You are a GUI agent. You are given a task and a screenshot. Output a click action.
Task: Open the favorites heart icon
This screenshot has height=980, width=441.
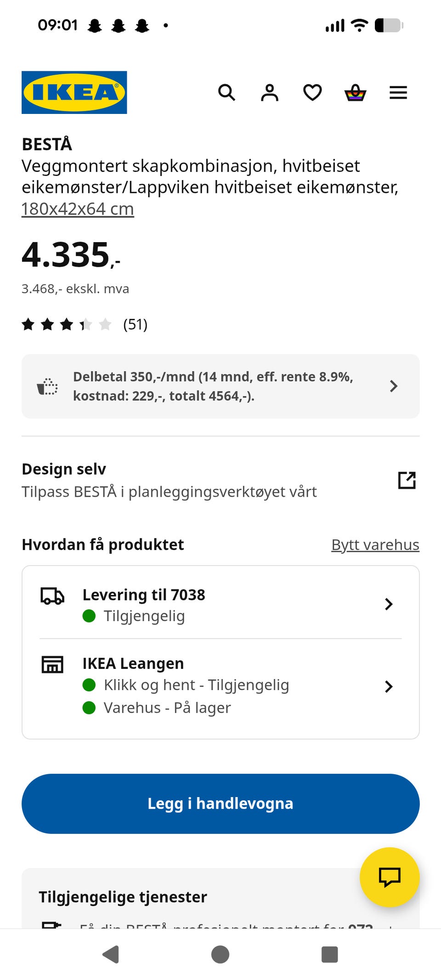pyautogui.click(x=312, y=92)
